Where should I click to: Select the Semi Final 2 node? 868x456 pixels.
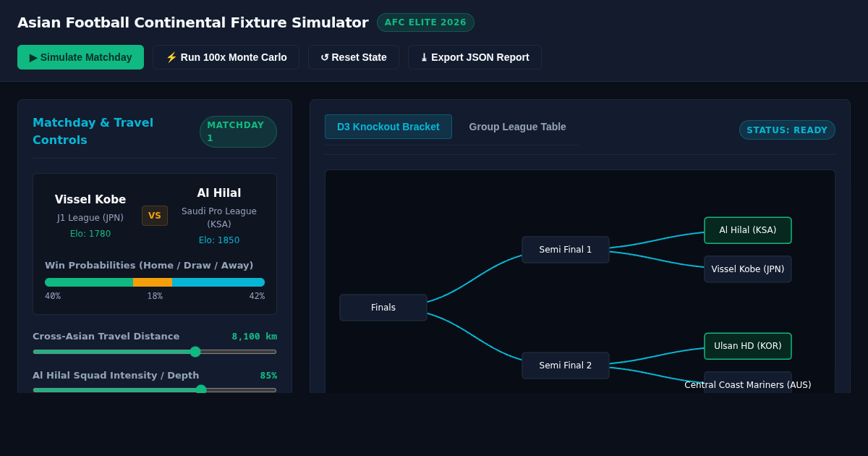(566, 366)
